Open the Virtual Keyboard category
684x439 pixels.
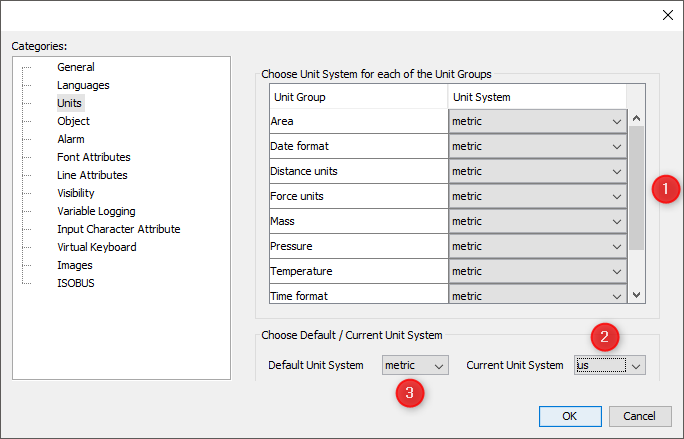[x=97, y=247]
